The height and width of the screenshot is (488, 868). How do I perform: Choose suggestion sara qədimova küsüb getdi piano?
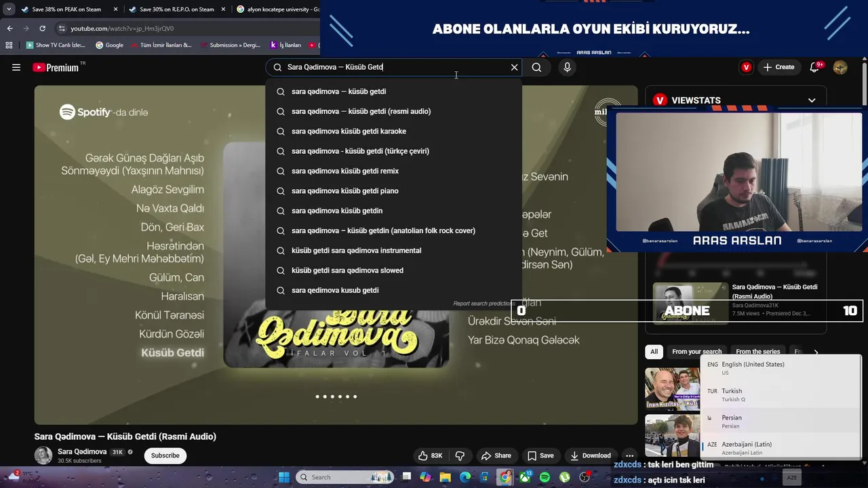click(394, 190)
